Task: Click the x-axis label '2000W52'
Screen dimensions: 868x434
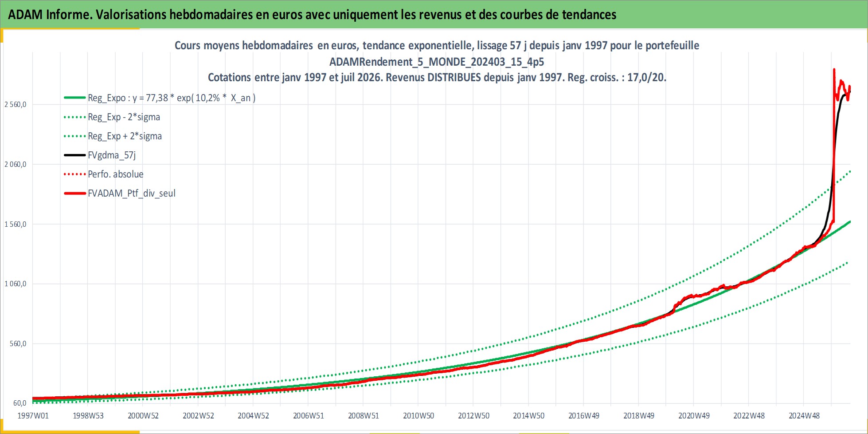Action: (143, 416)
